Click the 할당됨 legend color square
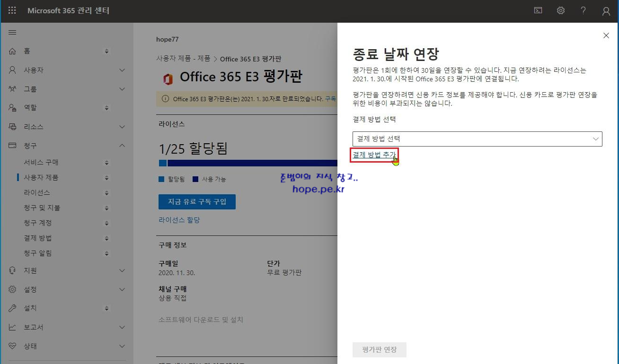 pos(161,180)
